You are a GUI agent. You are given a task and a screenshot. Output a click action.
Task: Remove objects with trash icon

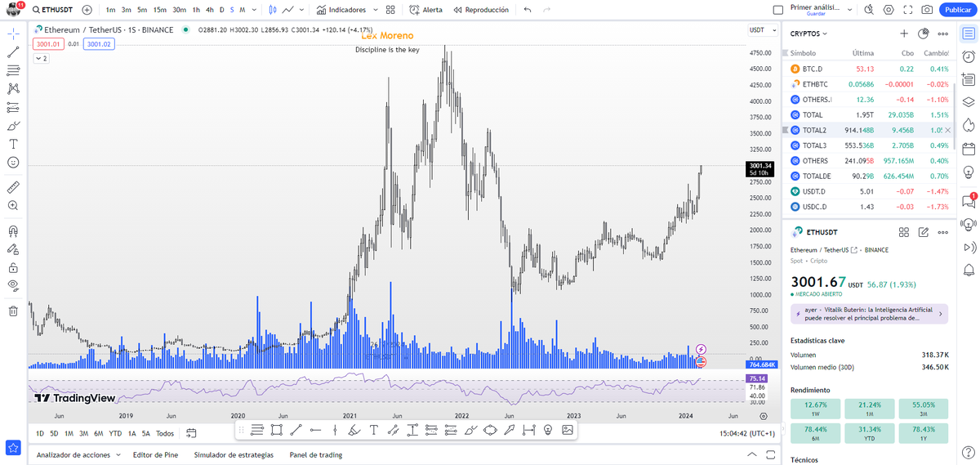tap(13, 311)
